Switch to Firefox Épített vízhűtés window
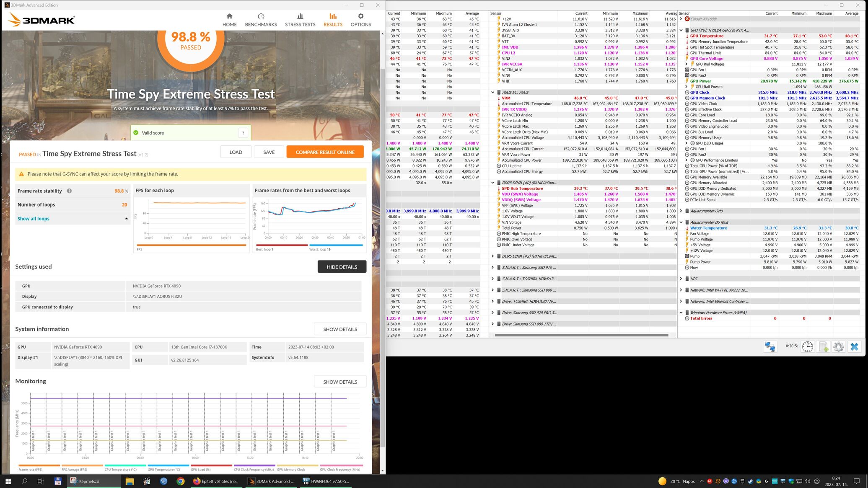868x488 pixels. pyautogui.click(x=216, y=481)
